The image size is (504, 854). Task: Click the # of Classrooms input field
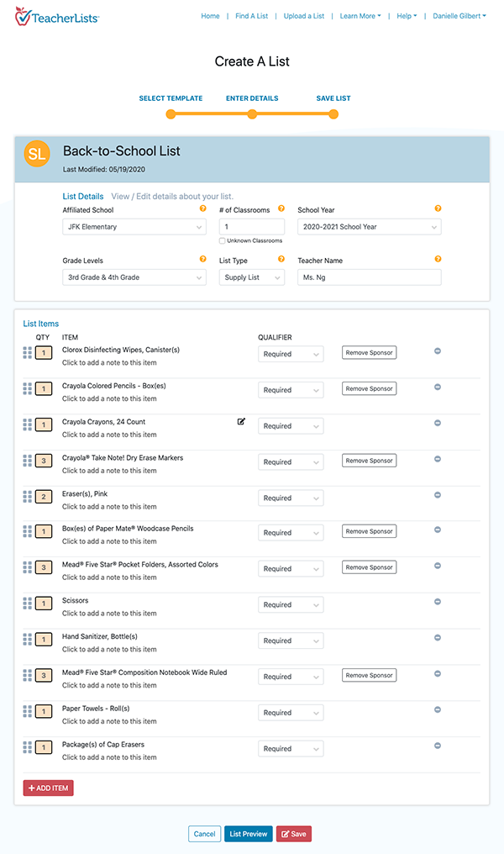tap(252, 227)
